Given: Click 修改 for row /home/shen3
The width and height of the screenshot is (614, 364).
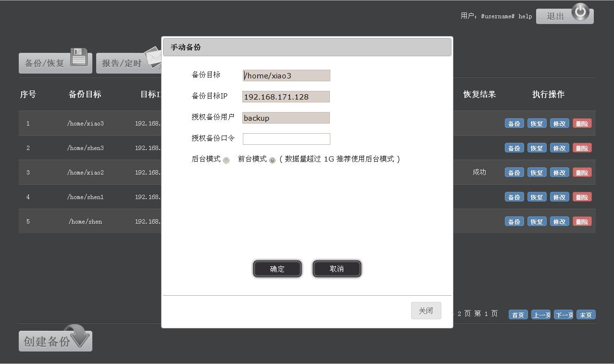Looking at the screenshot, I should [x=559, y=148].
